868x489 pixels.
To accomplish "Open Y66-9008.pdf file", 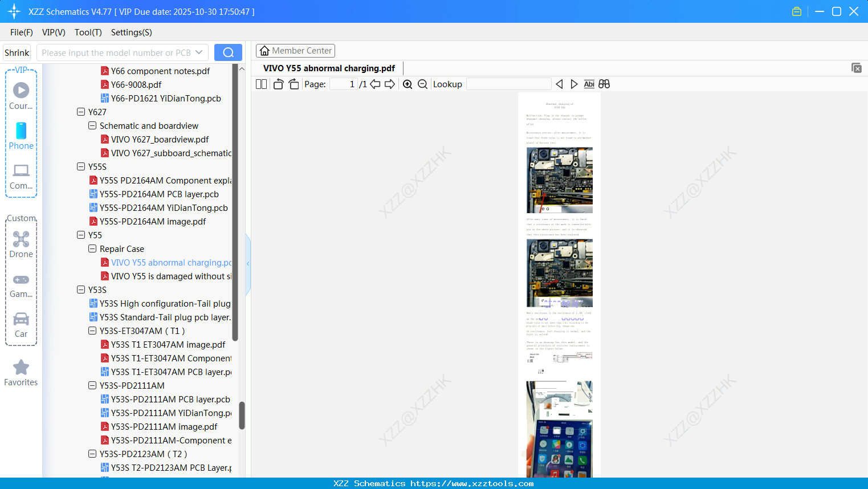I will 136,84.
